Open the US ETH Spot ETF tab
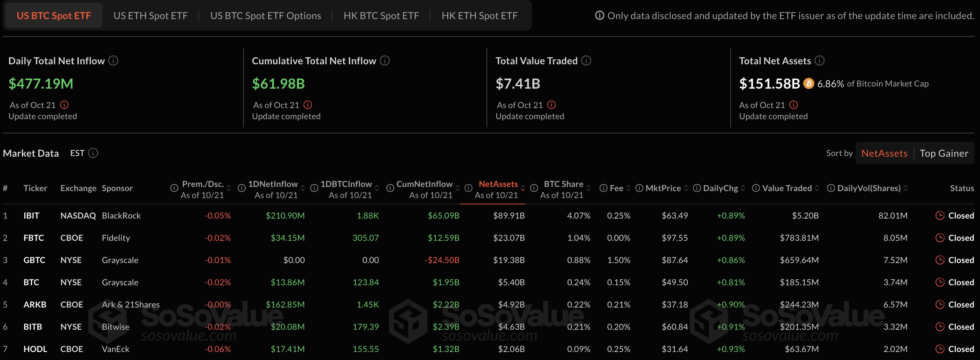The image size is (980, 360). [150, 16]
